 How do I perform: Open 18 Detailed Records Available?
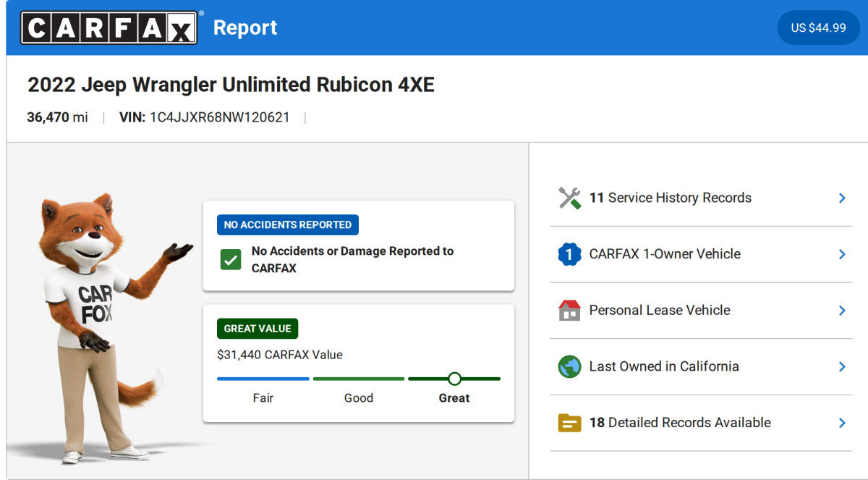tap(701, 423)
